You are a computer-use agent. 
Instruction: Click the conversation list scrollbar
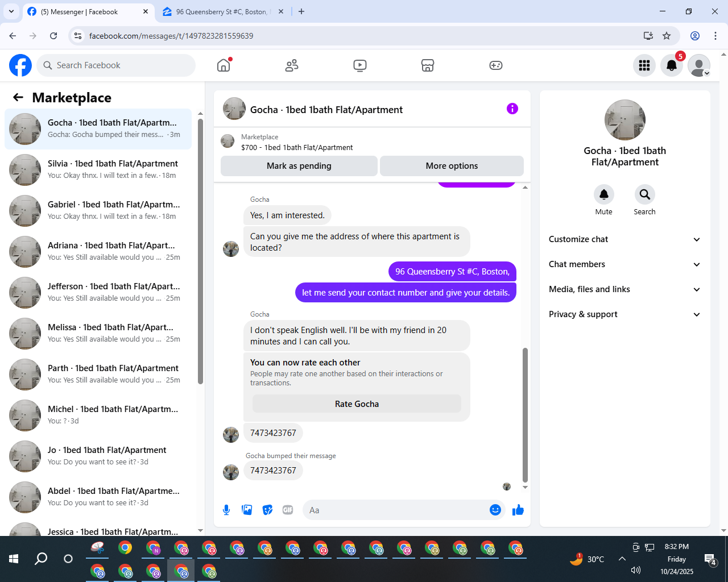[200, 251]
